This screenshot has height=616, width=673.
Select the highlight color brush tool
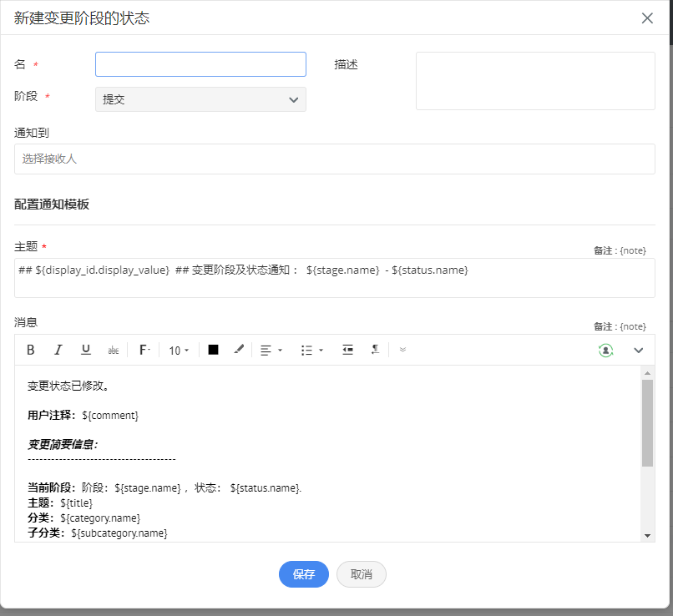(x=239, y=350)
